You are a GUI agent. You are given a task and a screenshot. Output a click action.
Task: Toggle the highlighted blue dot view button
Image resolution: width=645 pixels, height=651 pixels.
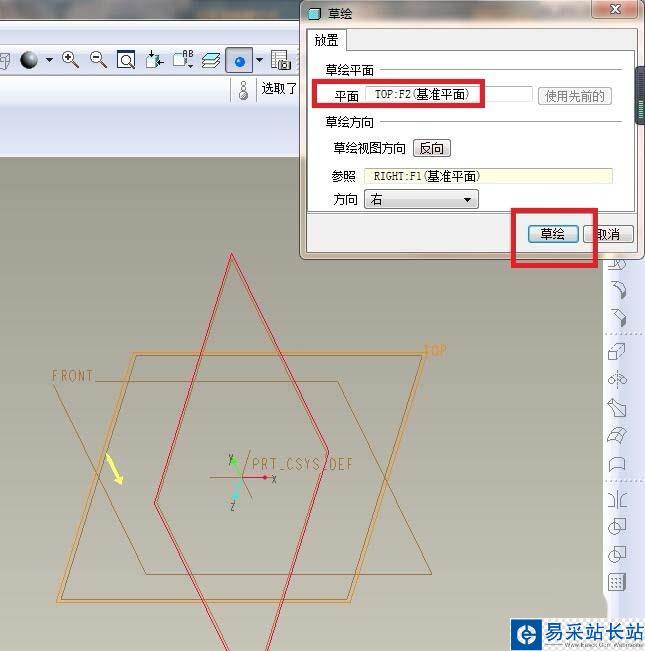point(239,61)
